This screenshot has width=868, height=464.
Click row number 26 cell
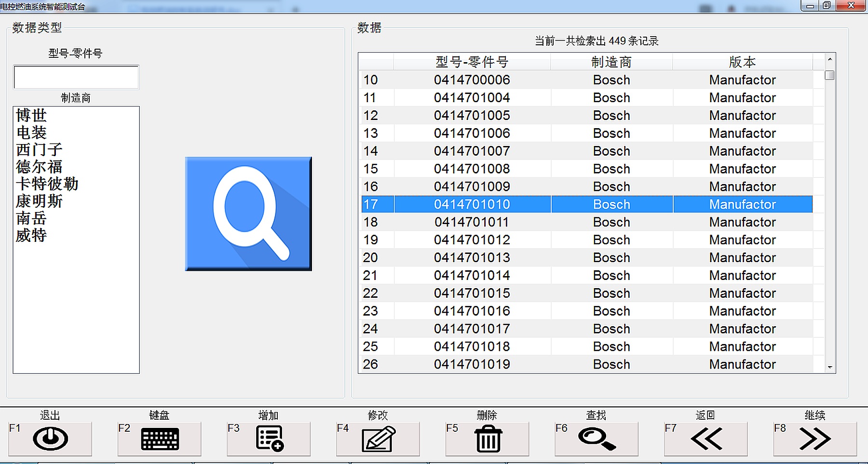tap(377, 364)
